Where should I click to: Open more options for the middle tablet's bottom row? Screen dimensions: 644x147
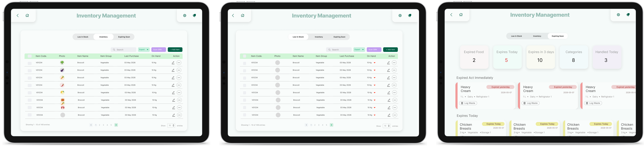click(394, 115)
